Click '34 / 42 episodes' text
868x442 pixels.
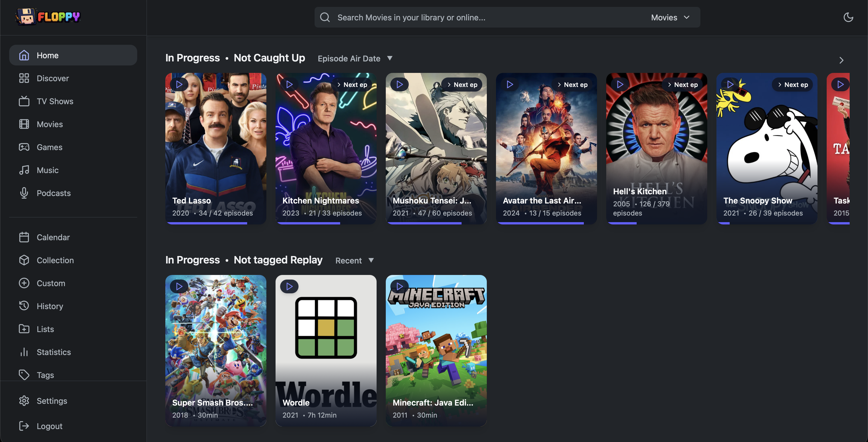pyautogui.click(x=226, y=213)
